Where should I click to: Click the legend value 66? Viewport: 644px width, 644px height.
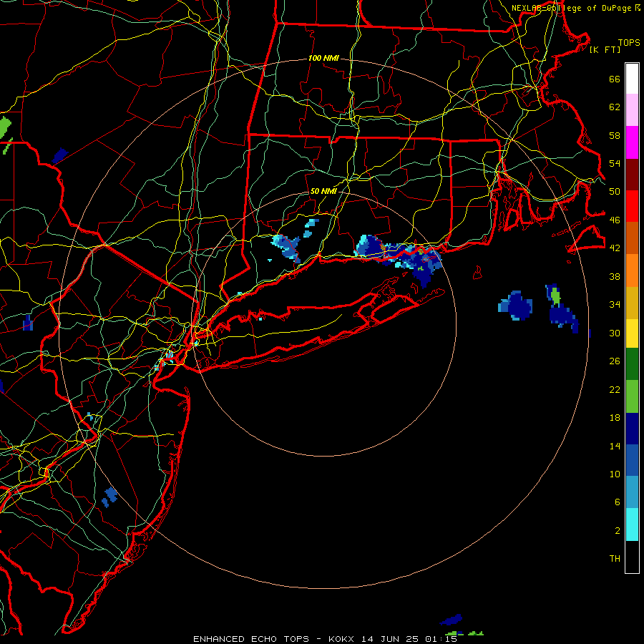click(x=615, y=79)
